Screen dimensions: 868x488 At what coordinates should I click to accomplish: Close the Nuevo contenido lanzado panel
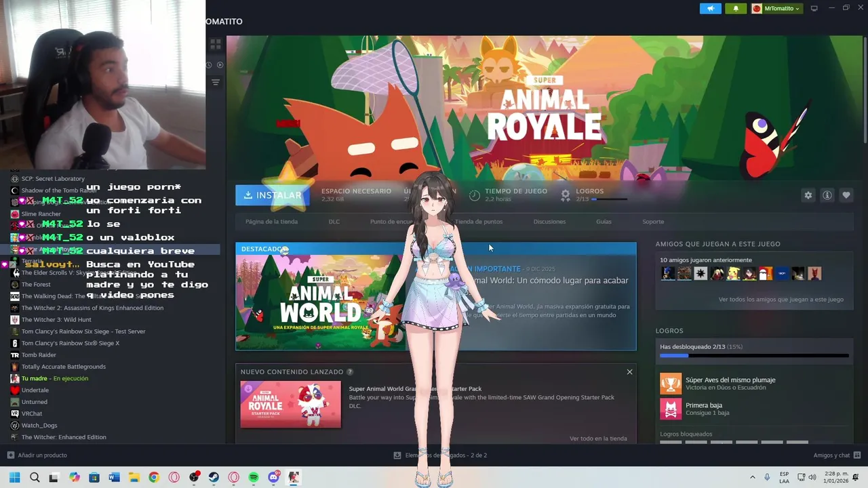629,372
